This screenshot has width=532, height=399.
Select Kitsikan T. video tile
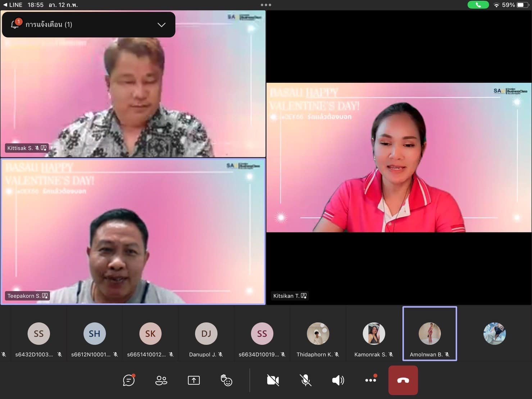(399, 157)
